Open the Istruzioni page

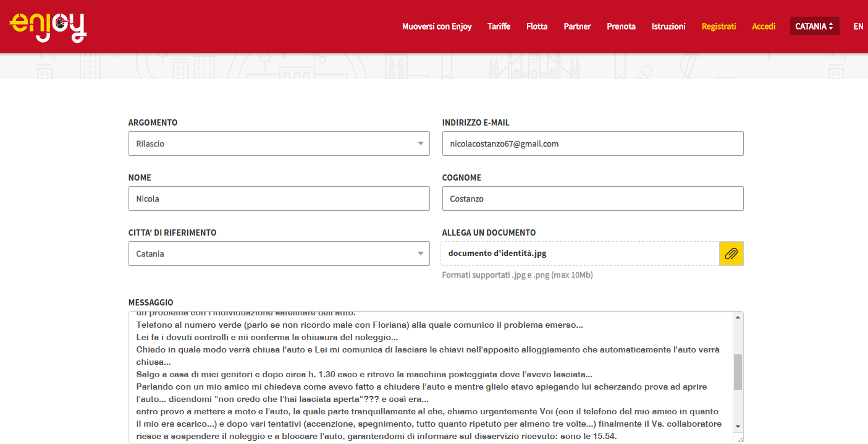point(668,27)
